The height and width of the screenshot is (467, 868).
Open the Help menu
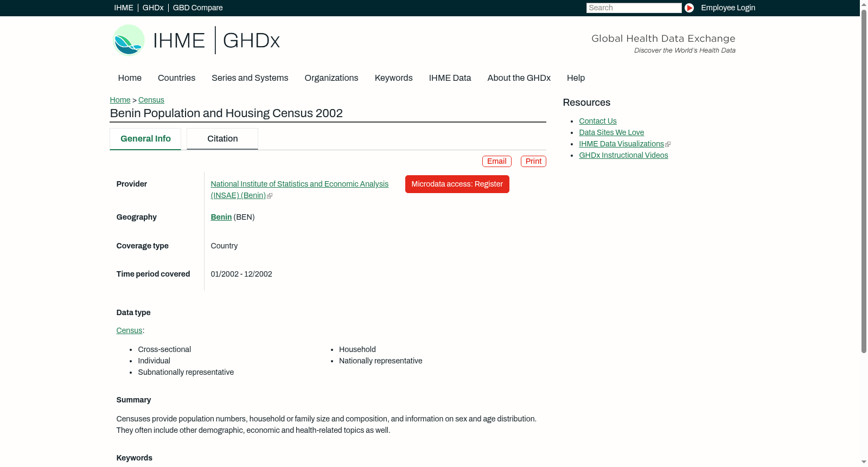(x=576, y=78)
